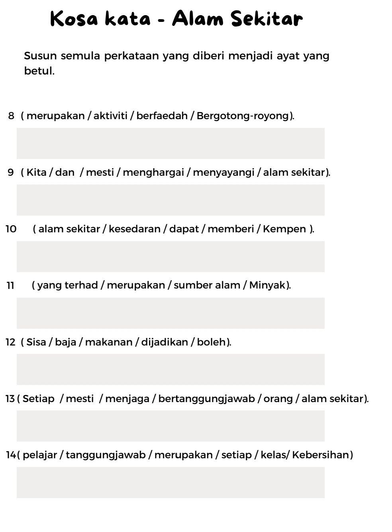This screenshot has width=392, height=532.
Task: Select the answer box under question 13
Action: (171, 426)
